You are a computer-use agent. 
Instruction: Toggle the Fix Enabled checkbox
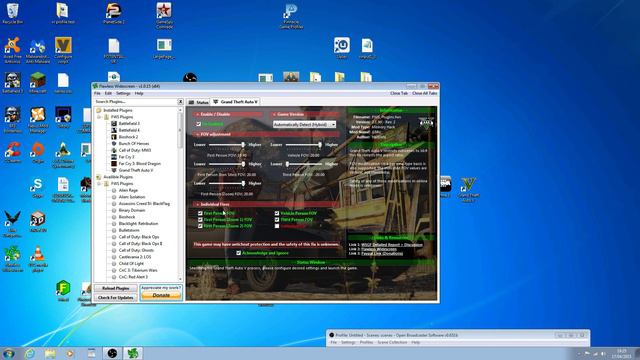[x=199, y=124]
